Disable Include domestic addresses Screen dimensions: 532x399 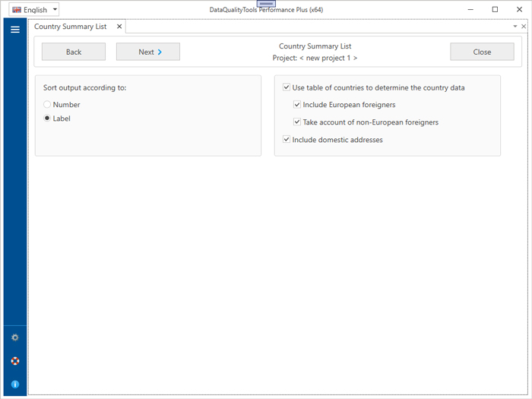[287, 140]
